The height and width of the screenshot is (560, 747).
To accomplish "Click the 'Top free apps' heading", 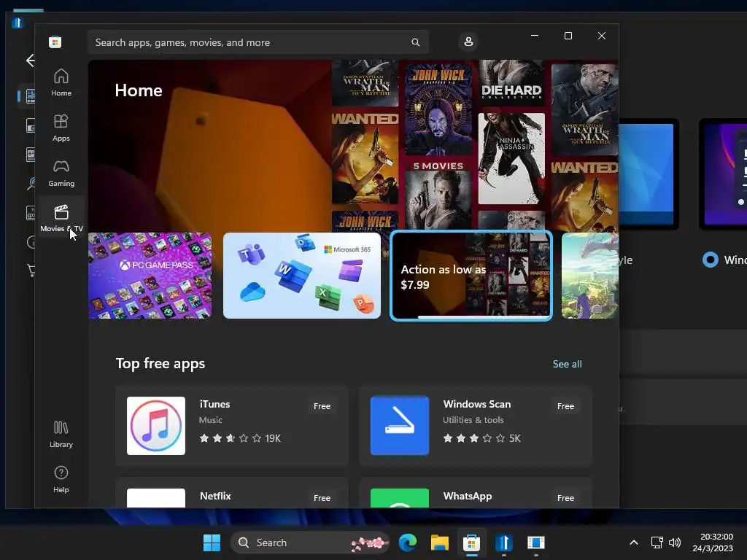I will pyautogui.click(x=160, y=363).
